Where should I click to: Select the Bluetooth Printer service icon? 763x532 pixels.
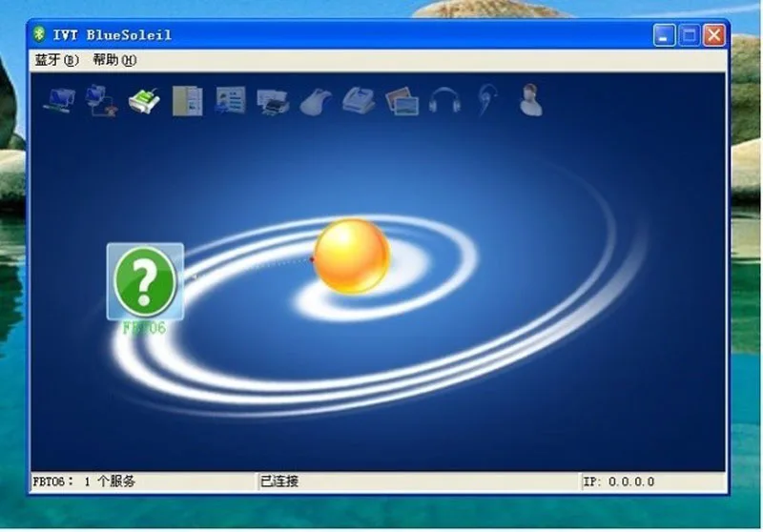273,102
